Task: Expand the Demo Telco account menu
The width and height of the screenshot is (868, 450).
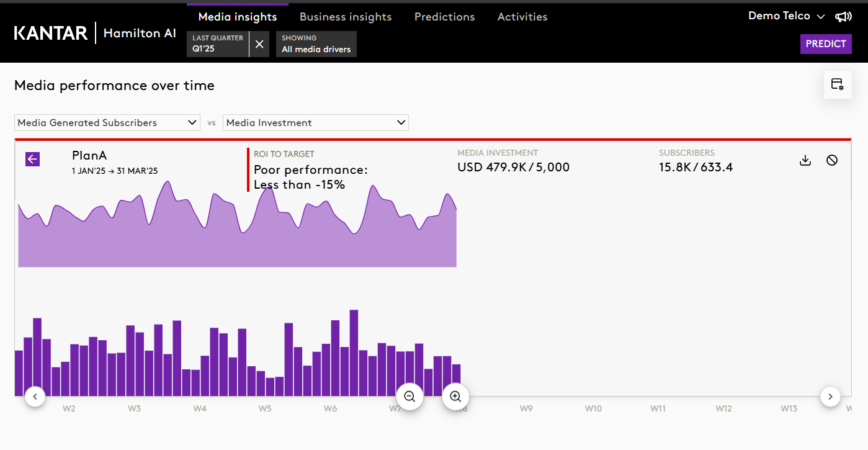Action: (x=787, y=16)
